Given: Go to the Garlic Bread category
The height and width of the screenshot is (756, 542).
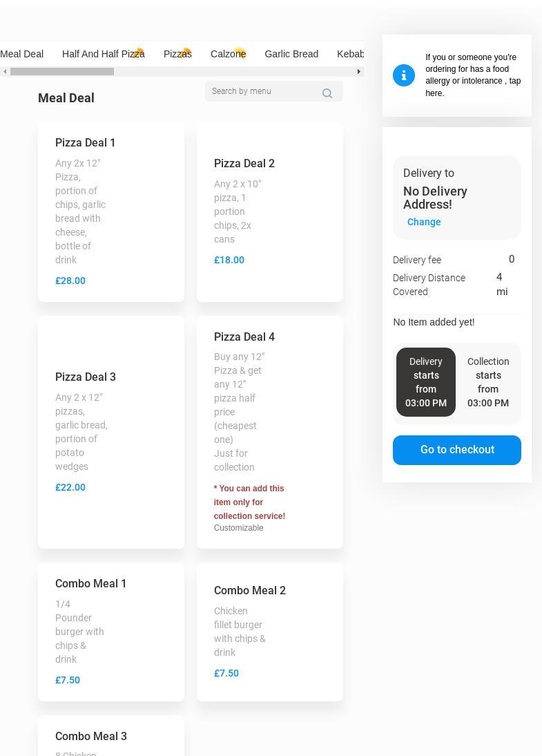Looking at the screenshot, I should pos(291,54).
